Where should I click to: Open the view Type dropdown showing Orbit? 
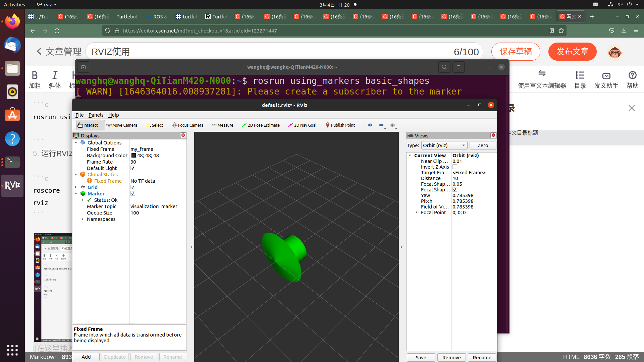[444, 145]
